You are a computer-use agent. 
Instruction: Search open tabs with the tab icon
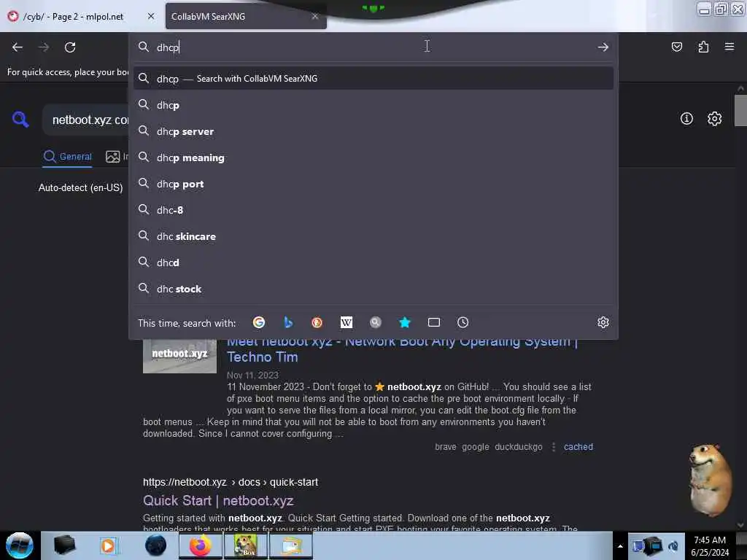433,322
